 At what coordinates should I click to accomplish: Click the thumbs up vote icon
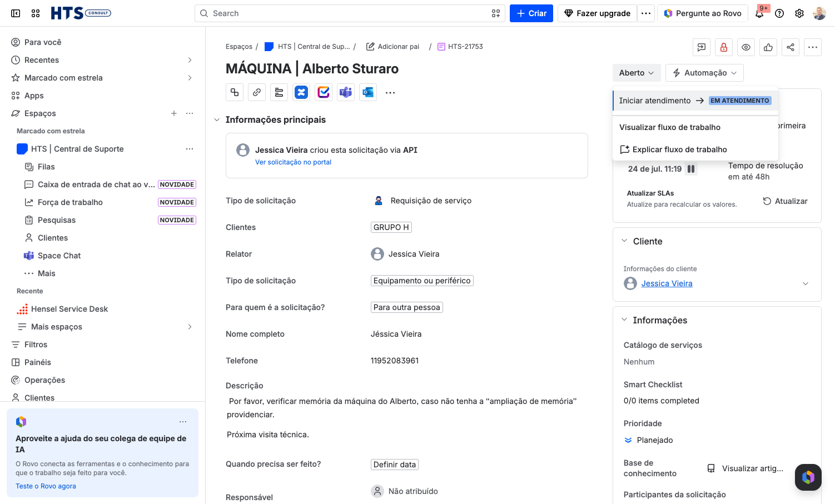(x=768, y=47)
